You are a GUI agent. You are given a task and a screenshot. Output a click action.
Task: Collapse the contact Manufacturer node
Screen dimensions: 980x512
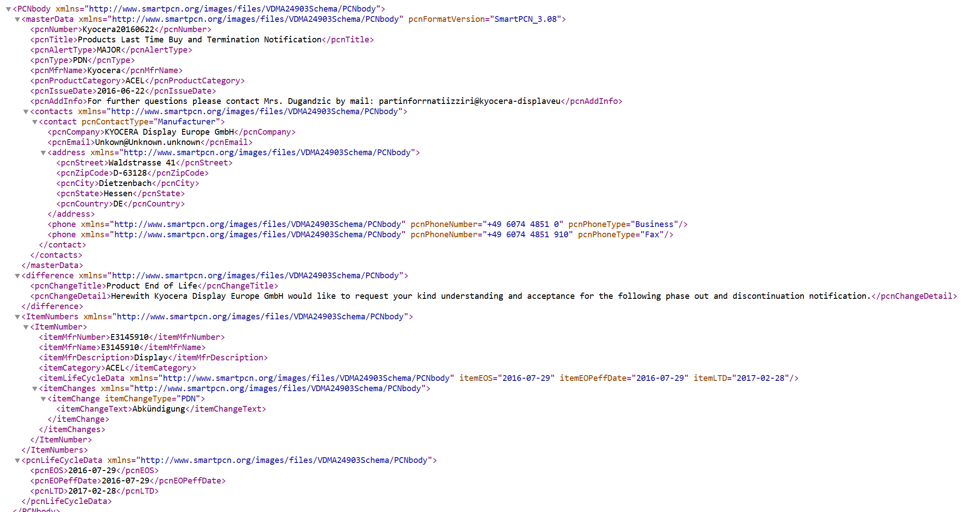34,122
